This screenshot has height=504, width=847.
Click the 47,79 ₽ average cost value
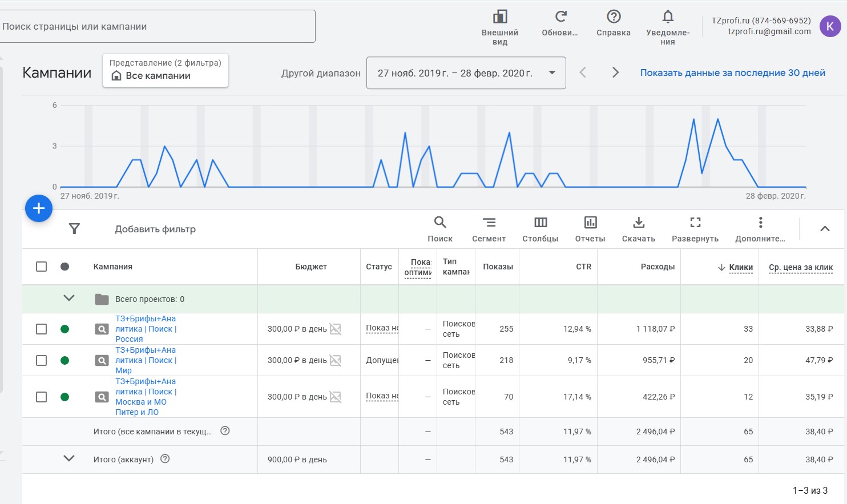coord(819,360)
